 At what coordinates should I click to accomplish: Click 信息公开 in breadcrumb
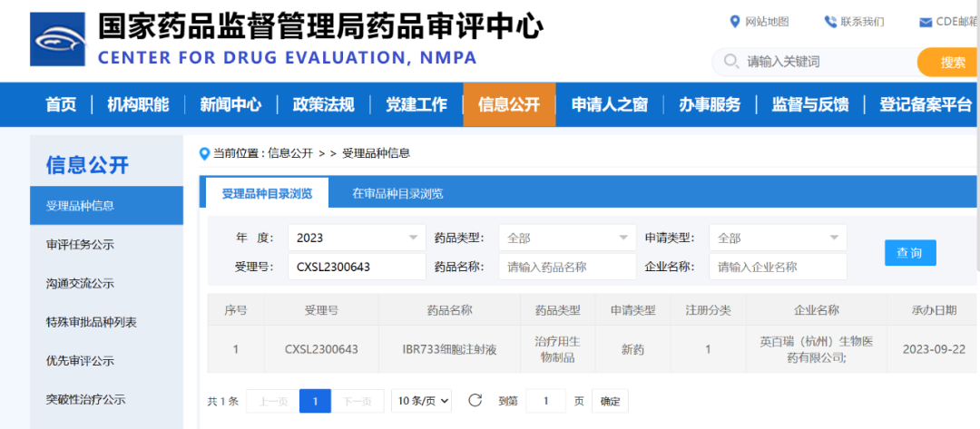(x=290, y=153)
